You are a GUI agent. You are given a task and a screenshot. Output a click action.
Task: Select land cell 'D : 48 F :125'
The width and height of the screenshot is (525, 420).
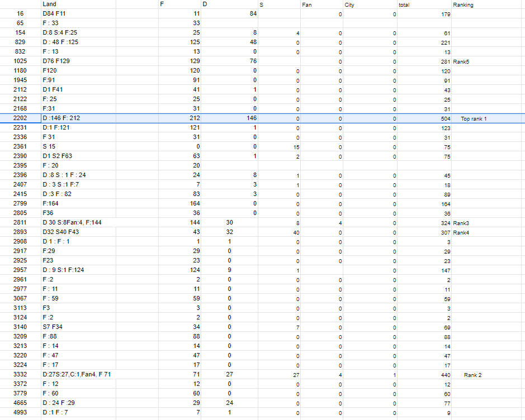pyautogui.click(x=79, y=42)
